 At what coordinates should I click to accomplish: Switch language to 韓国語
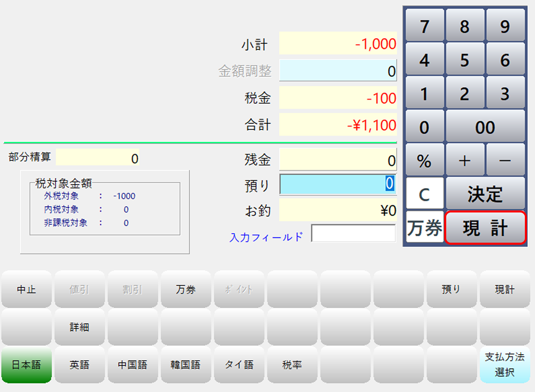coord(185,365)
